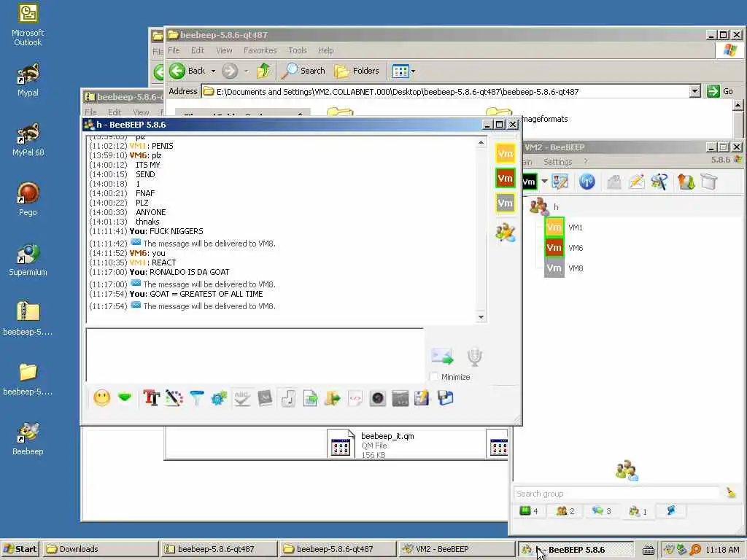The width and height of the screenshot is (747, 560).
Task: Click the code snippet page icon
Action: point(355,398)
